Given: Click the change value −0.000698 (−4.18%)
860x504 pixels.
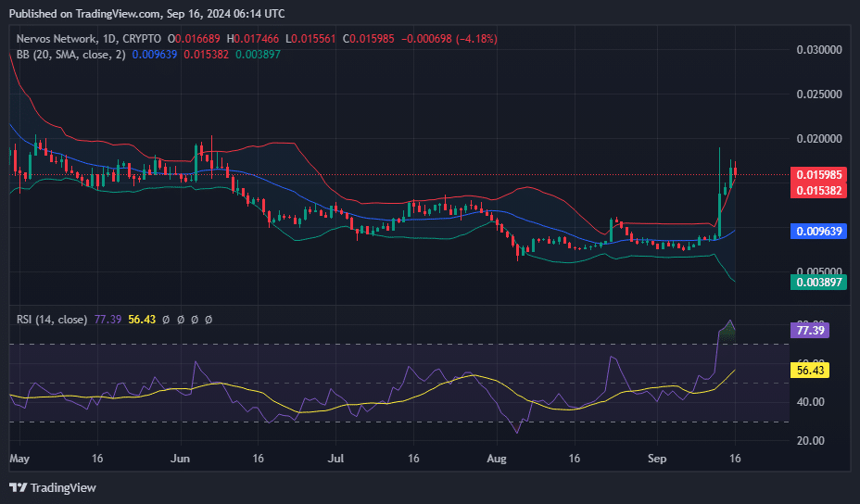Looking at the screenshot, I should click(x=449, y=39).
